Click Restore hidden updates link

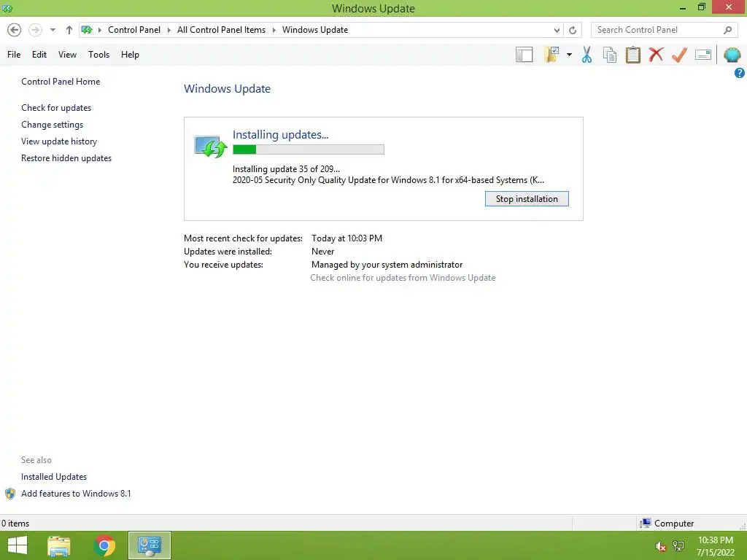coord(66,158)
